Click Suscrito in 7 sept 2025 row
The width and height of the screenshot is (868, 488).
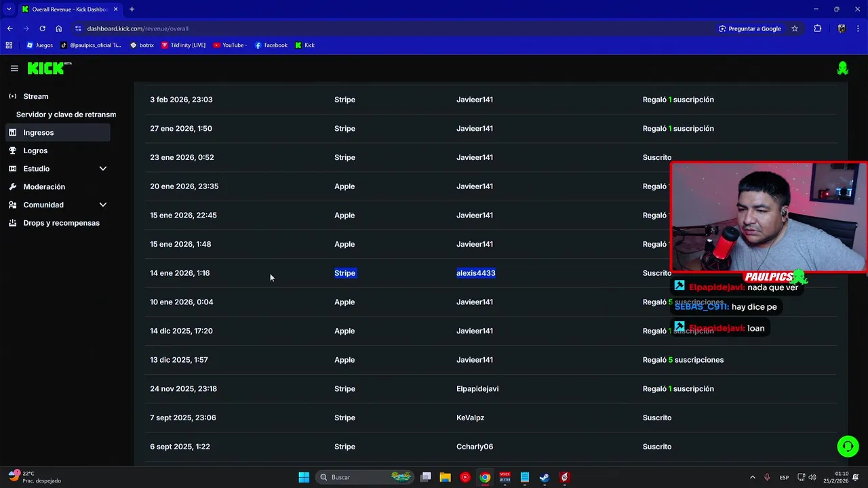coord(657,418)
